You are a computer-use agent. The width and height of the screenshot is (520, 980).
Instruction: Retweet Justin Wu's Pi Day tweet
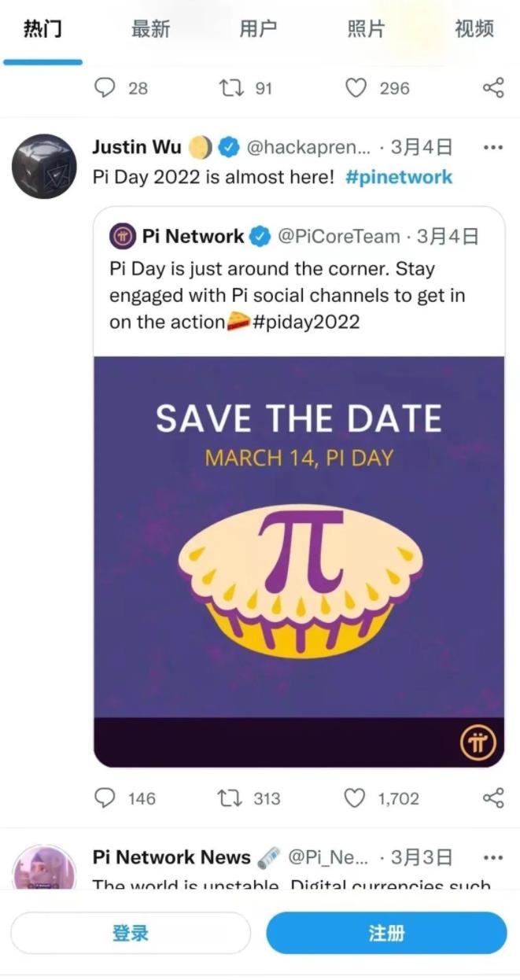[x=229, y=798]
